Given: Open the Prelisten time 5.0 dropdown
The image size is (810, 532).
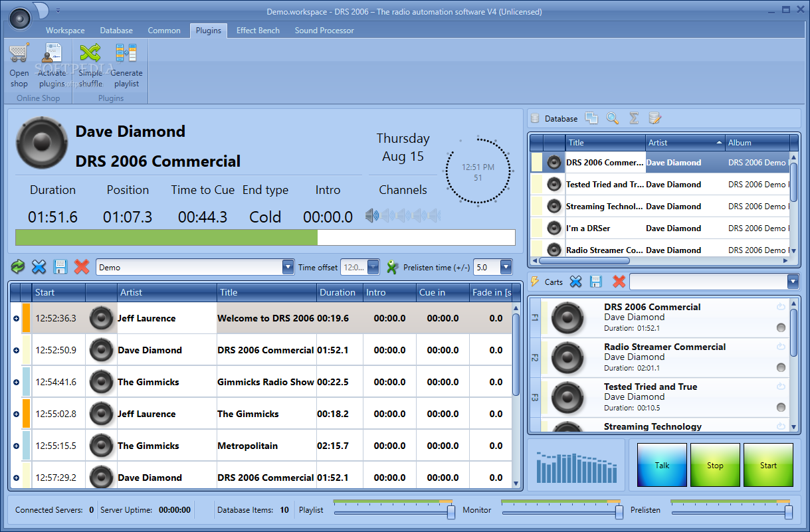Looking at the screenshot, I should pyautogui.click(x=506, y=267).
